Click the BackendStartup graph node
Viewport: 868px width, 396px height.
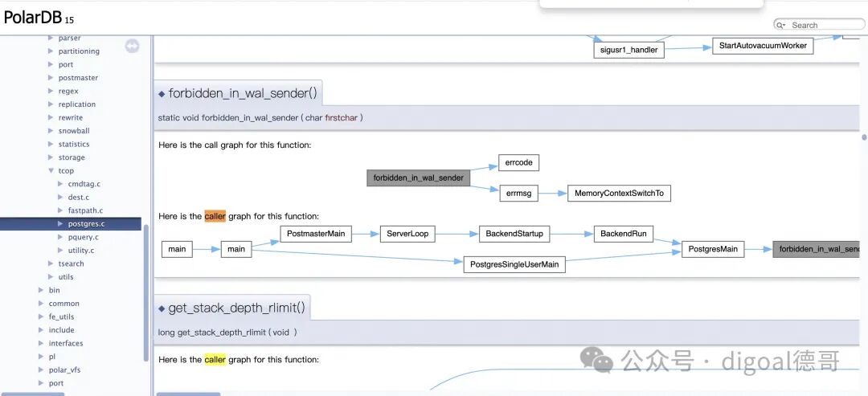coord(514,234)
